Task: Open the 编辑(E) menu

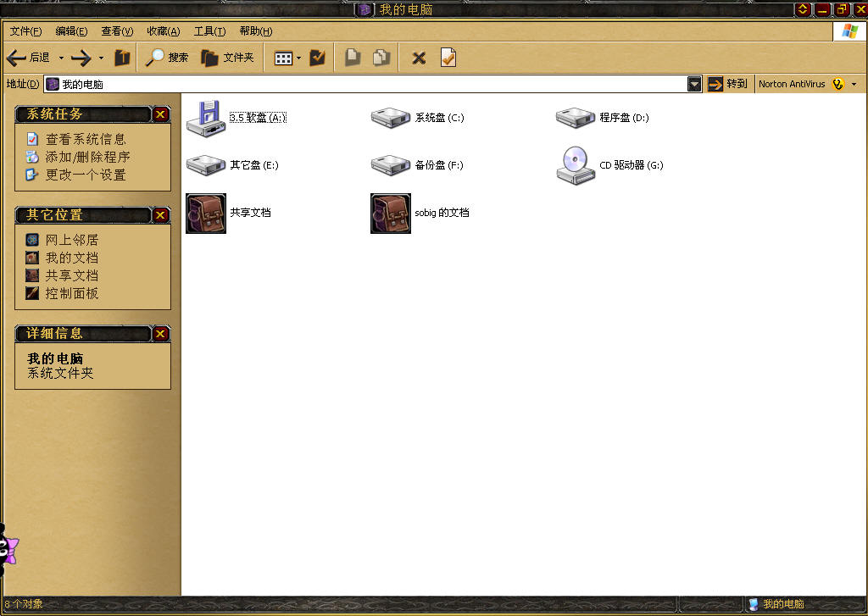Action: coord(71,31)
